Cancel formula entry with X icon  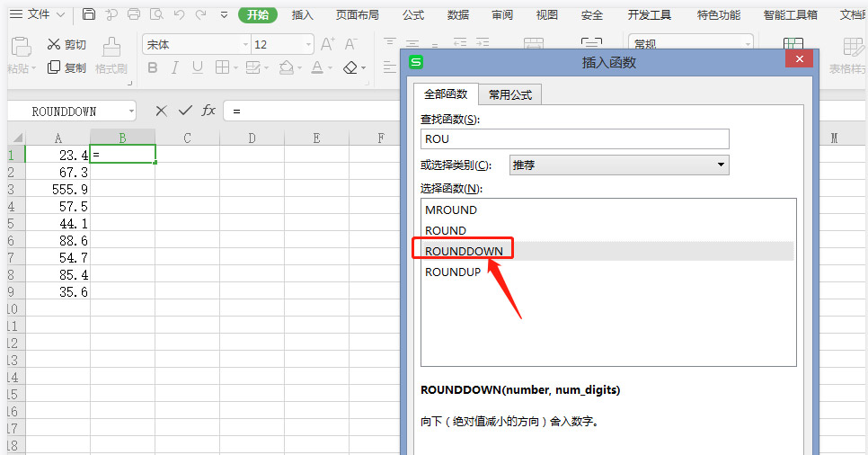click(x=161, y=111)
